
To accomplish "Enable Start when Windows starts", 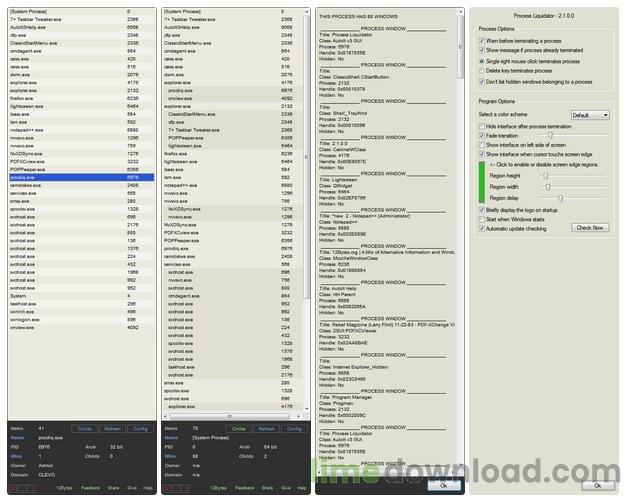I will [482, 220].
